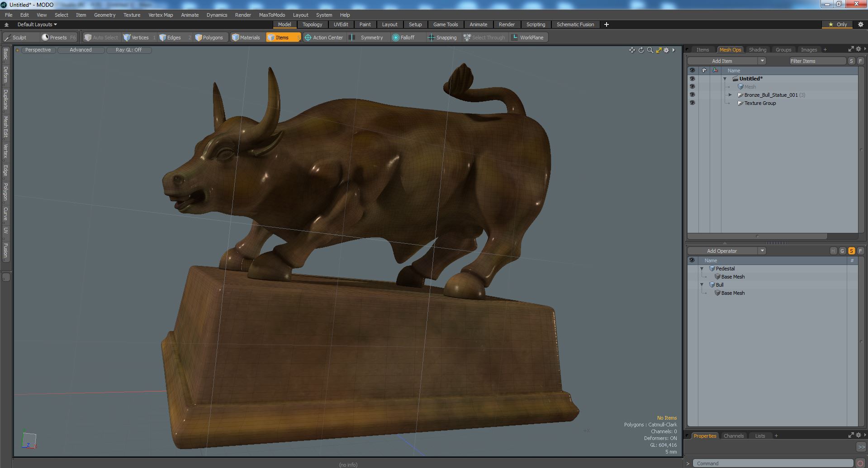Toggle the Only star button
This screenshot has height=468, width=868.
838,24
